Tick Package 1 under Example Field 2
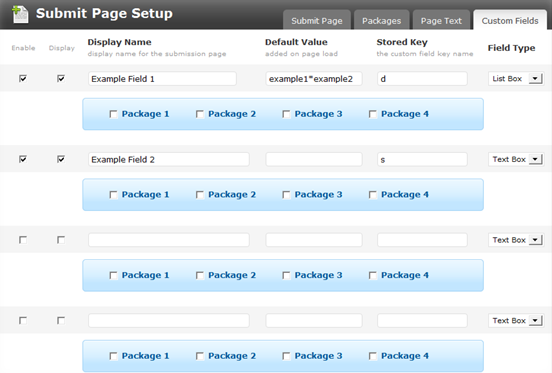The width and height of the screenshot is (552, 373). click(x=113, y=195)
